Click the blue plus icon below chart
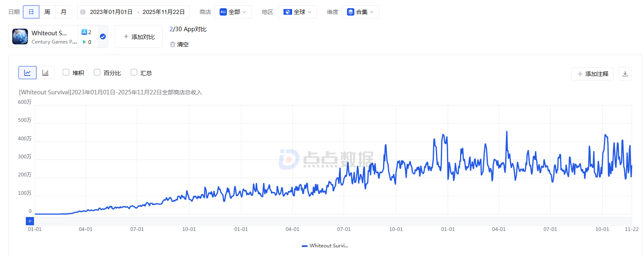Image resolution: width=644 pixels, height=256 pixels. (30, 221)
